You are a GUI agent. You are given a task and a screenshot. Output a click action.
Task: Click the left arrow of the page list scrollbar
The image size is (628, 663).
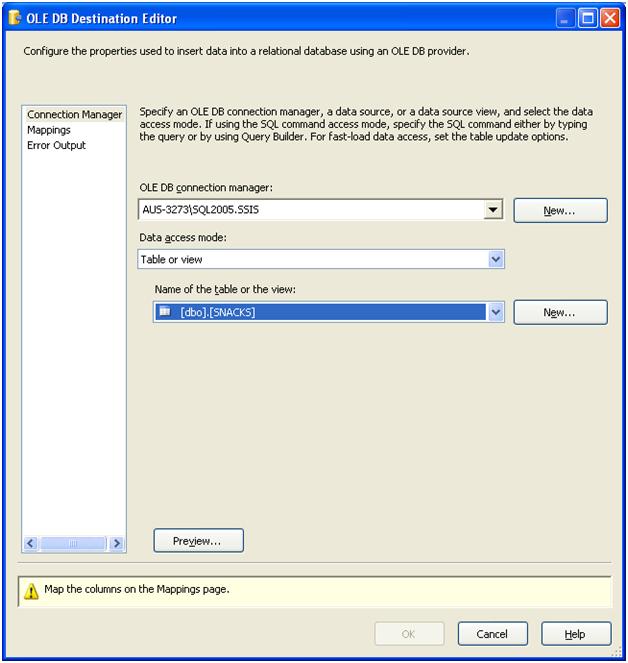point(30,543)
